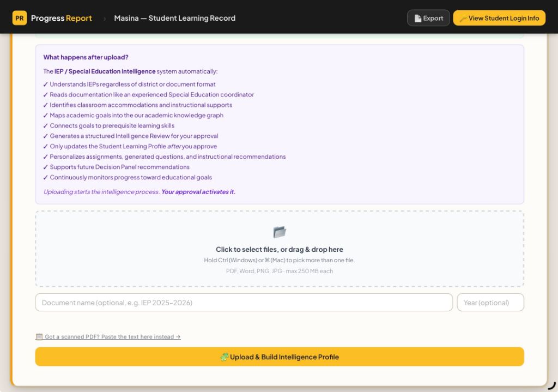Click the Export button
Screen dimensions: 558x392
tap(428, 18)
